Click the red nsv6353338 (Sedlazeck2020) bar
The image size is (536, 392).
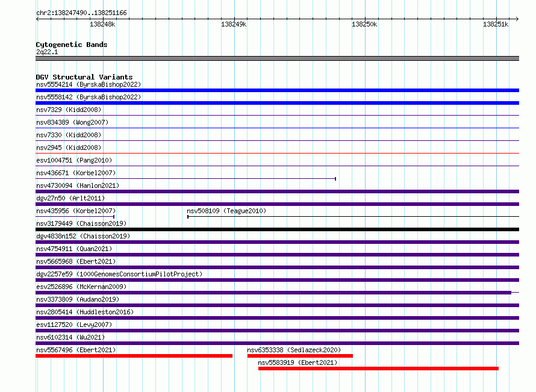pyautogui.click(x=300, y=356)
